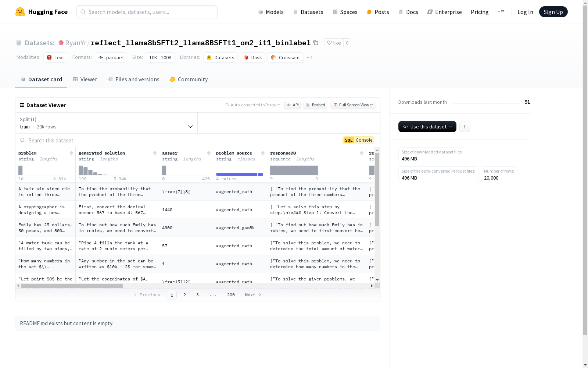Switch to the Viewer tab
The height and width of the screenshot is (368, 588).
click(85, 79)
